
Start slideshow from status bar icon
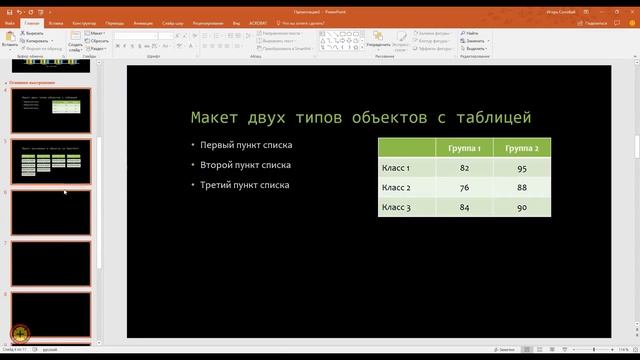564,350
